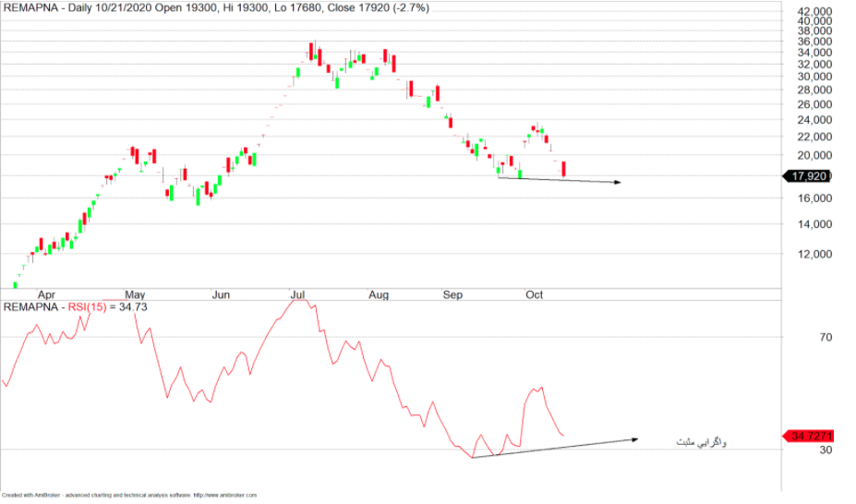Open the amibroker.com link in the footer
The width and height of the screenshot is (856, 504).
click(x=223, y=495)
